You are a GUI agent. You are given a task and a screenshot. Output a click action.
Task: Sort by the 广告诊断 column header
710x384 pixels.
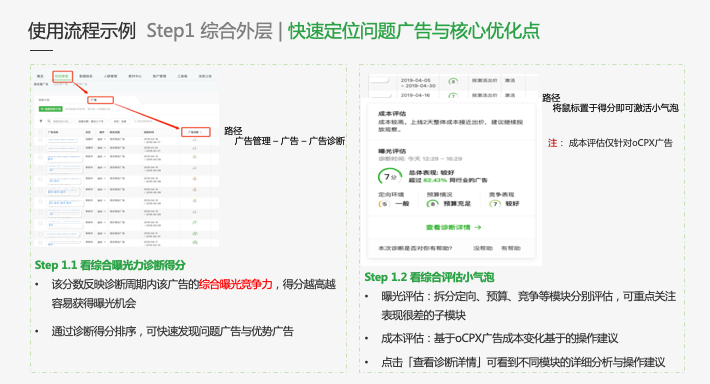point(195,132)
